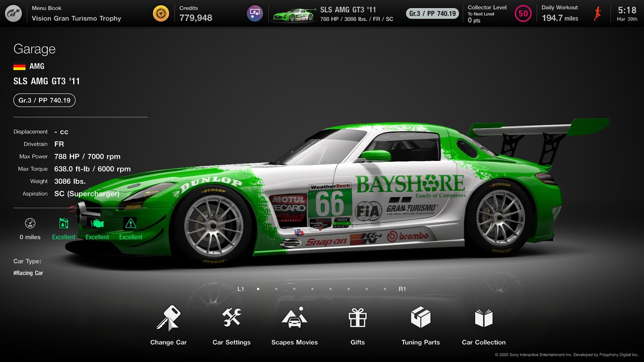The height and width of the screenshot is (362, 644).
Task: Click the oil condition icon
Action: tap(63, 223)
